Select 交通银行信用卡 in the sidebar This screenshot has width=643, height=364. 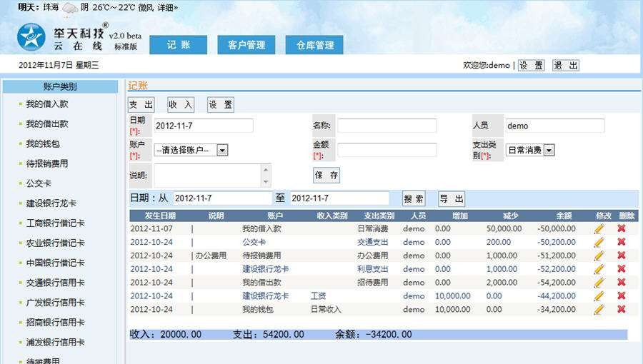[x=55, y=283]
